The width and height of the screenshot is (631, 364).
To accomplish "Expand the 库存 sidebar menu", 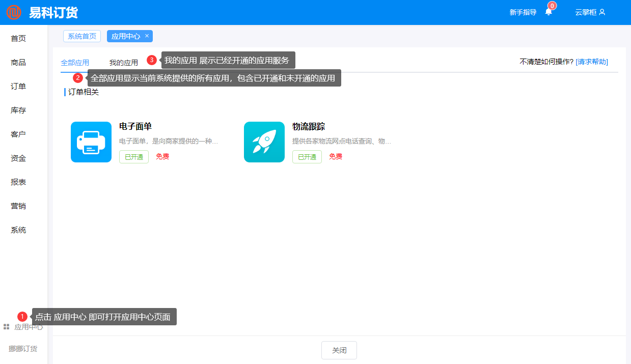I will [x=18, y=110].
